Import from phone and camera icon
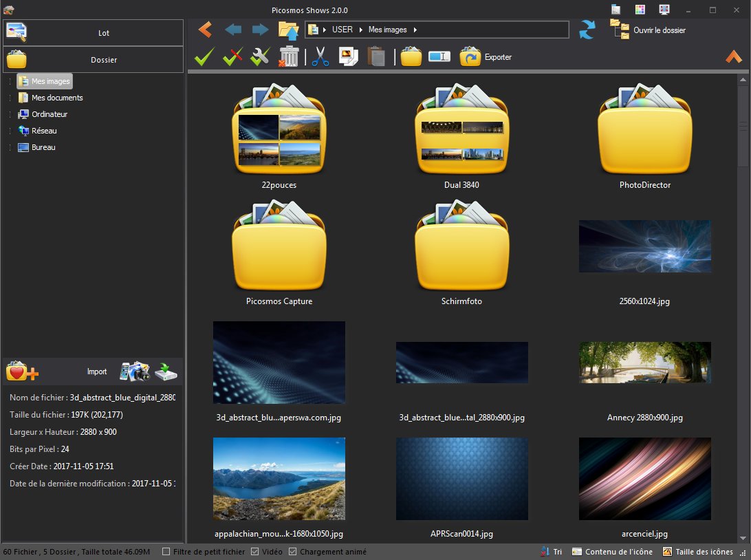 coord(135,371)
